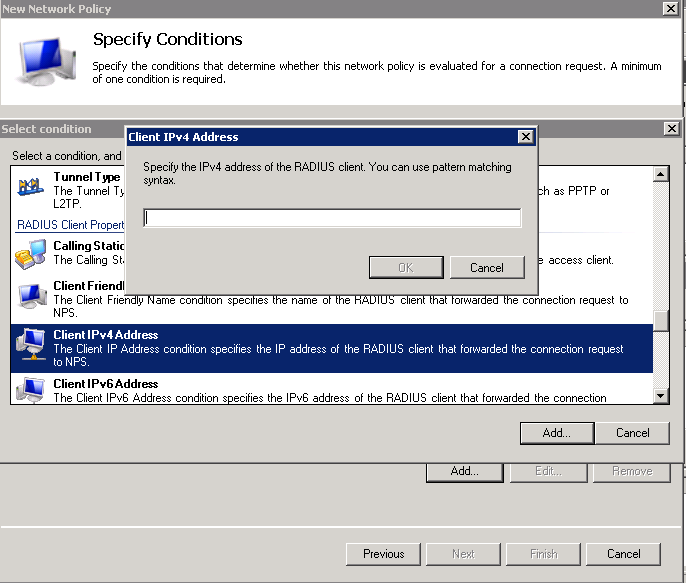This screenshot has width=686, height=583.
Task: Click the Finish wizard button
Action: click(x=543, y=554)
